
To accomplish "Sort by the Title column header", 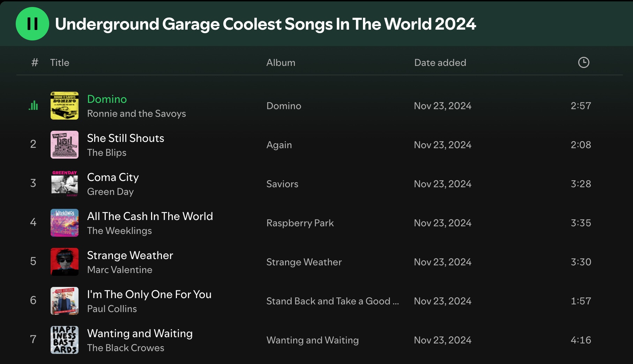I will 60,62.
